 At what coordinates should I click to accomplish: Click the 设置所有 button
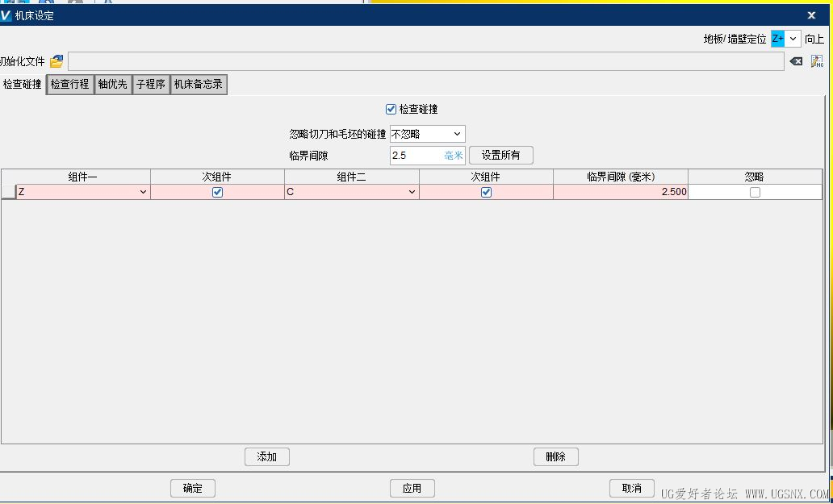[501, 156]
